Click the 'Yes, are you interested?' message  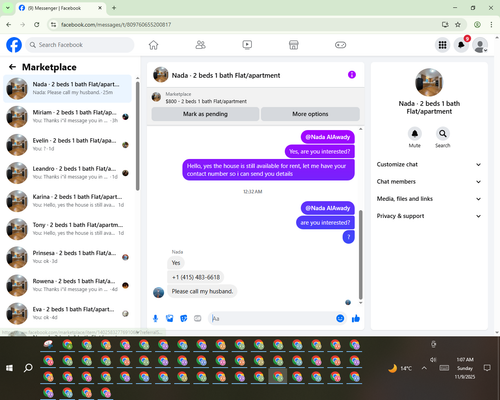tap(320, 152)
